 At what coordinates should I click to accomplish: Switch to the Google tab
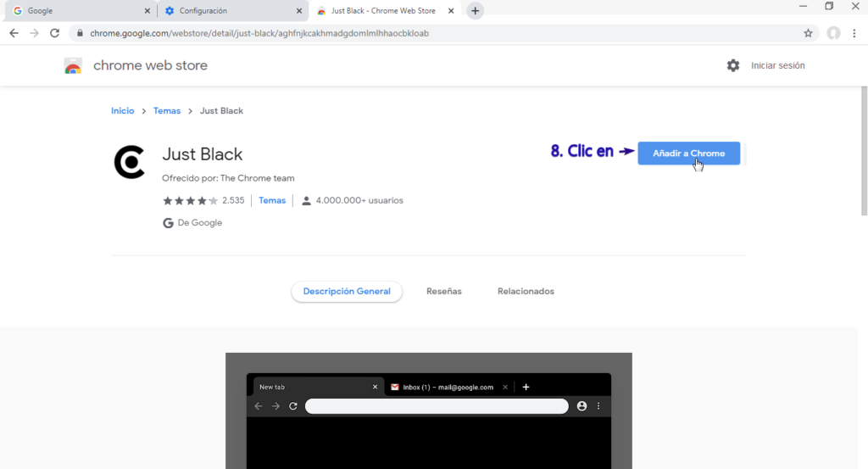[76, 11]
